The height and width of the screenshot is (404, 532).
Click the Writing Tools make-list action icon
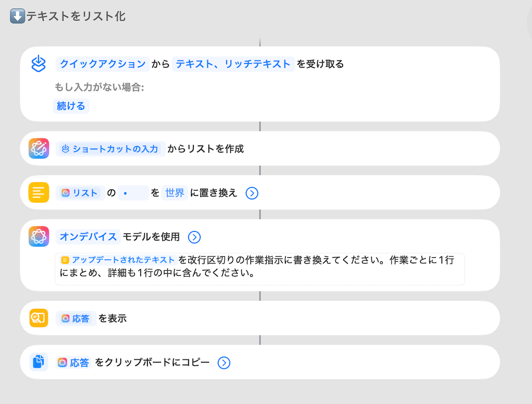coord(39,149)
